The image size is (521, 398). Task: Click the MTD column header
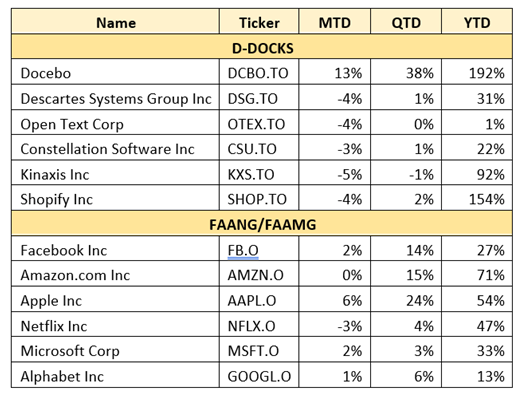(x=334, y=22)
